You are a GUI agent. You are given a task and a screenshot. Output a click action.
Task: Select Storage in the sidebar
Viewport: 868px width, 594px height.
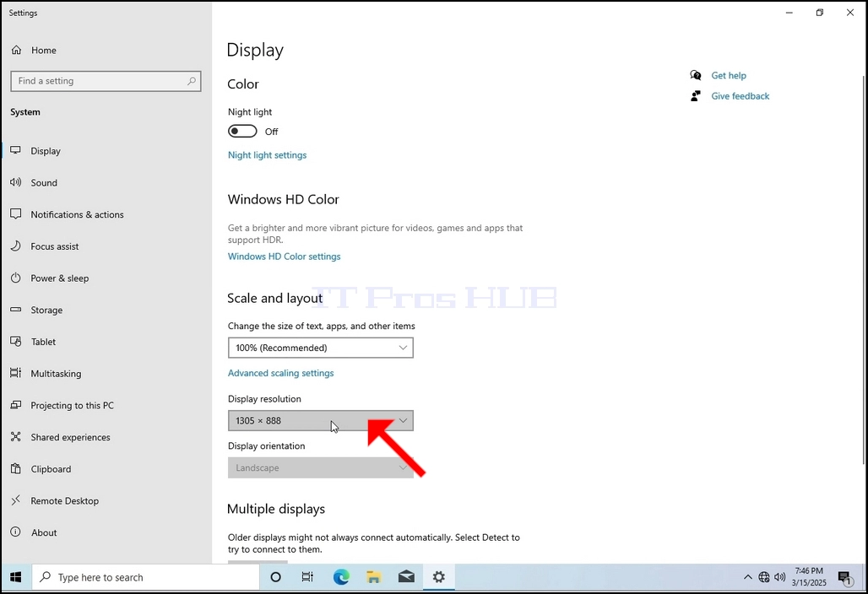pos(106,310)
